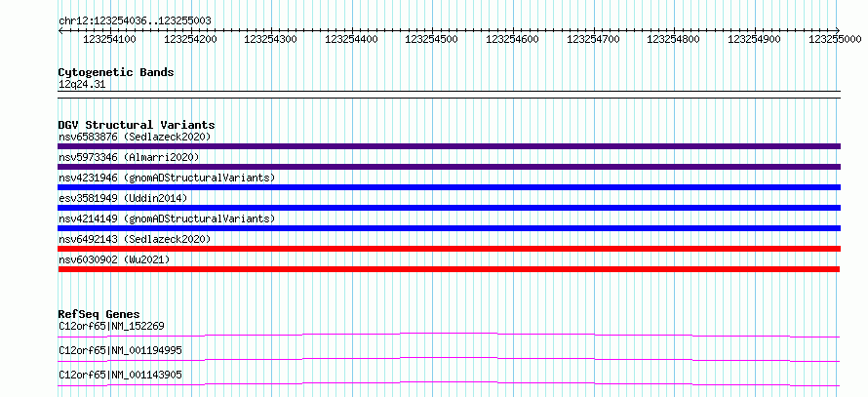
Task: Click ruler position 123255000
Action: [x=836, y=39]
